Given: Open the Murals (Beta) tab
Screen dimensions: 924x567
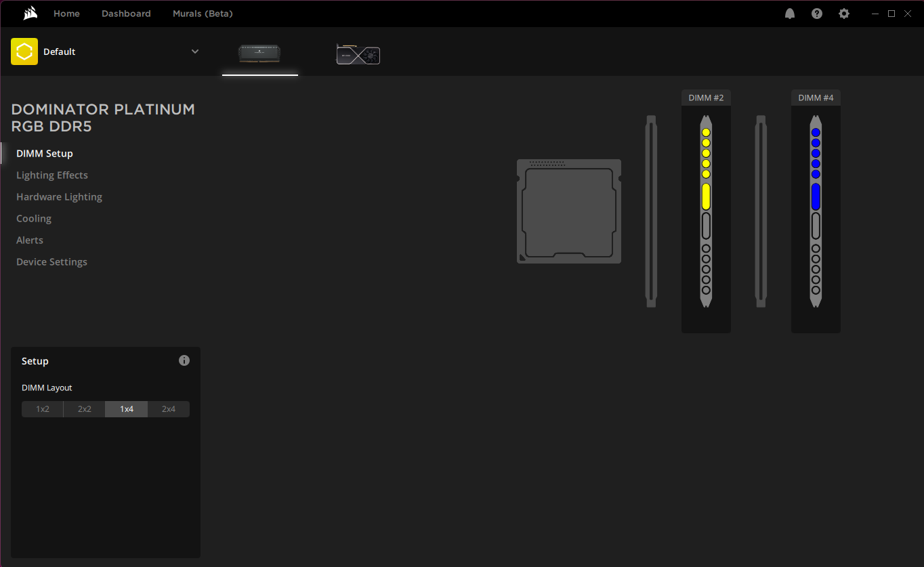Looking at the screenshot, I should [203, 14].
